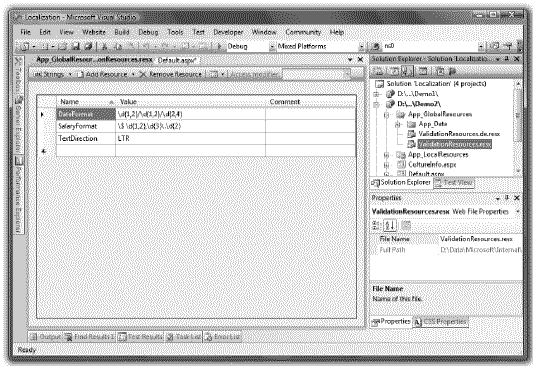Open the Test Results tab
Viewport: 533px width, 368px height.
click(x=141, y=337)
